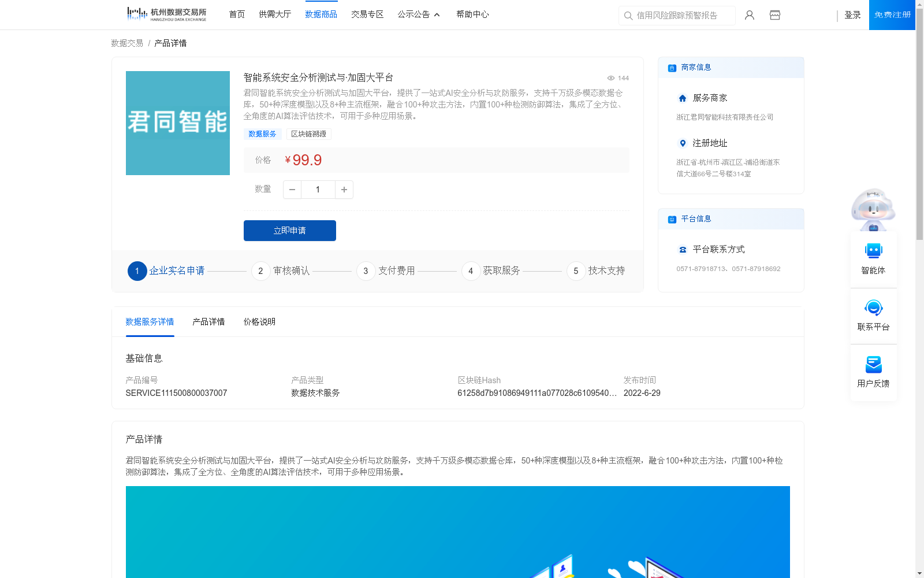Open the 智能体 assistant icon
924x578 pixels.
click(873, 251)
